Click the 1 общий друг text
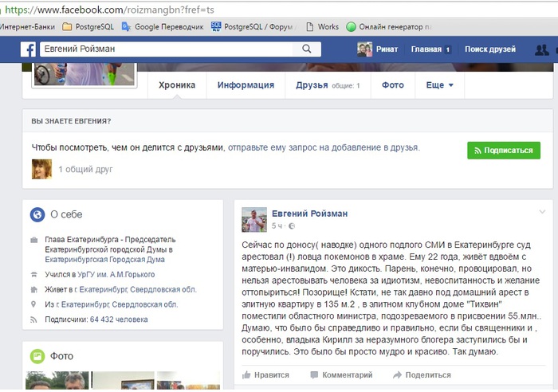558x392 pixels. 85,170
